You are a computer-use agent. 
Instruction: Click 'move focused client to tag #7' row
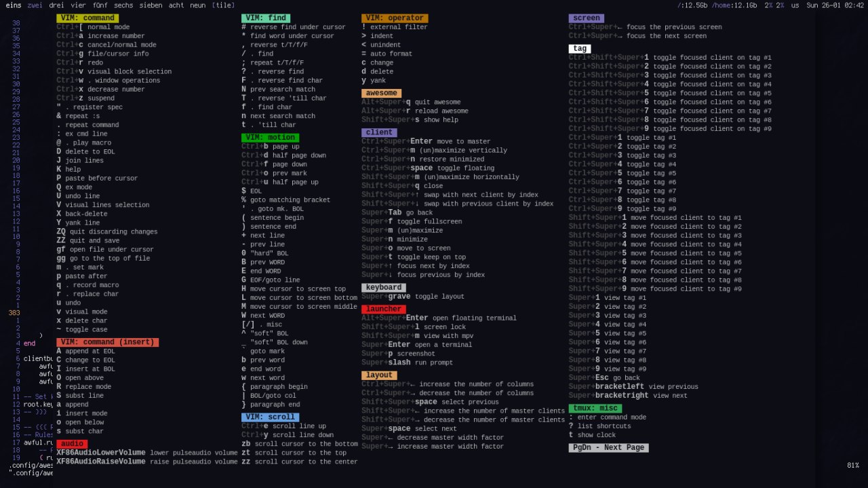655,271
